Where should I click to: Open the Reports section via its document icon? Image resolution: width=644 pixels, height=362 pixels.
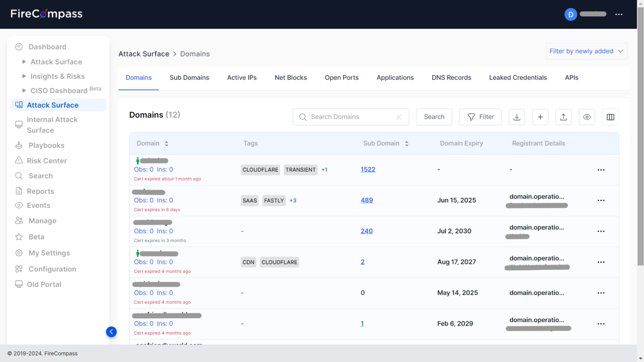[x=19, y=191]
